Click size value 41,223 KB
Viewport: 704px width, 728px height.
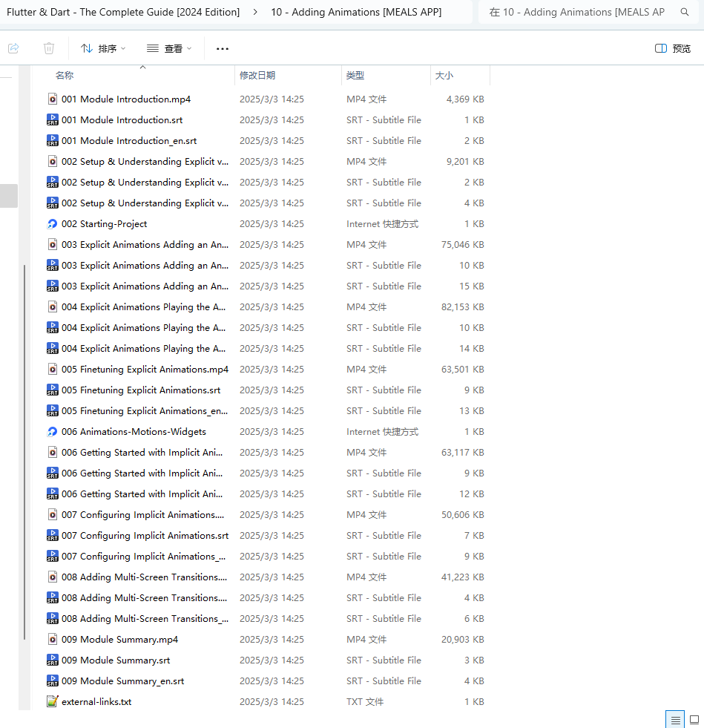pyautogui.click(x=462, y=577)
